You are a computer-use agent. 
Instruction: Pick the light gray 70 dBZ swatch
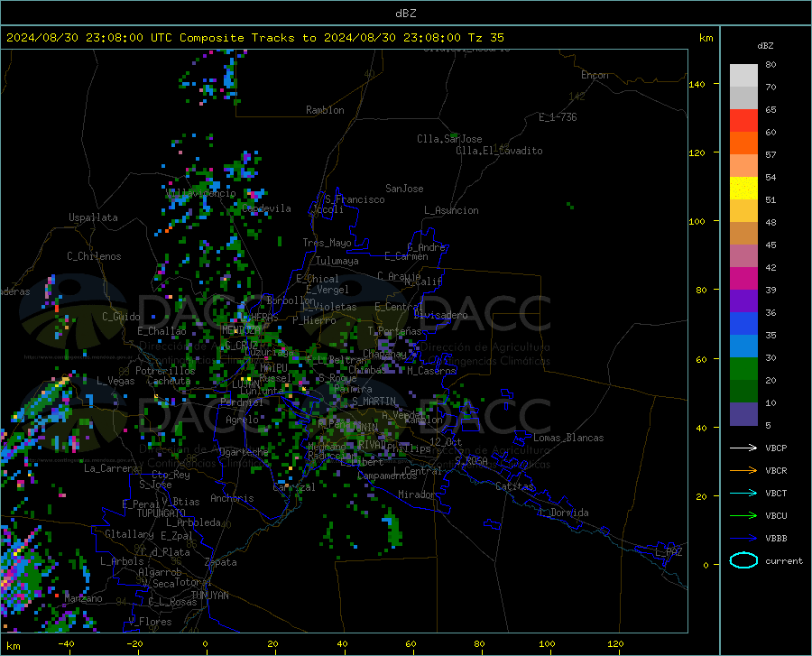tap(743, 76)
